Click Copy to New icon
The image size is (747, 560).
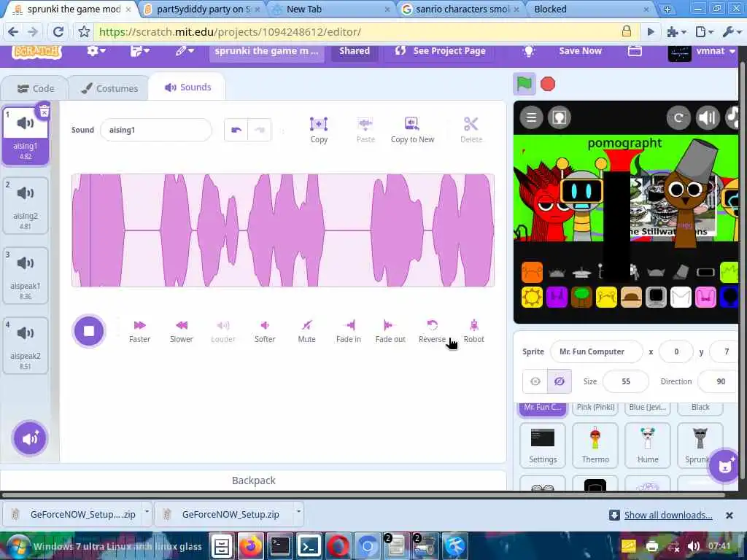click(x=413, y=130)
